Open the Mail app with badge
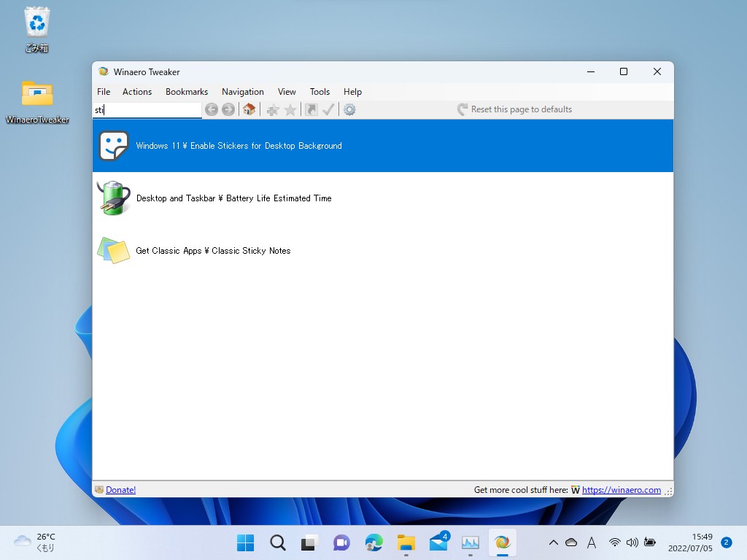The image size is (747, 560). (x=438, y=542)
